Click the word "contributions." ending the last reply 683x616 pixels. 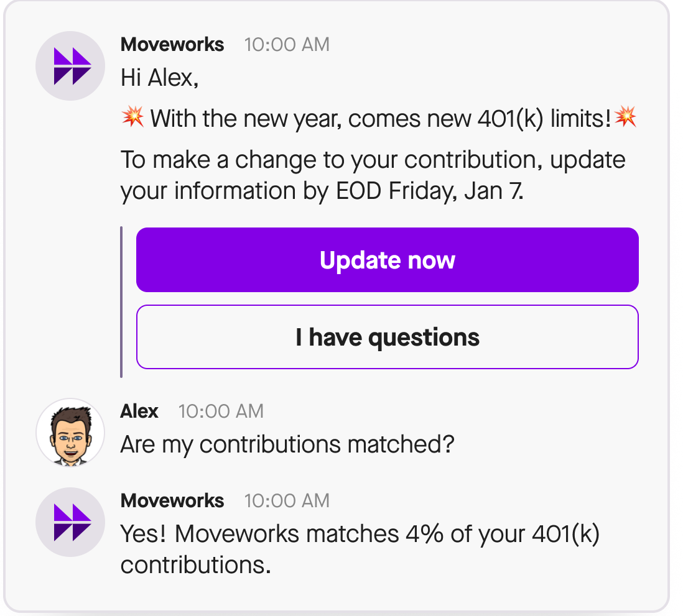click(x=196, y=565)
